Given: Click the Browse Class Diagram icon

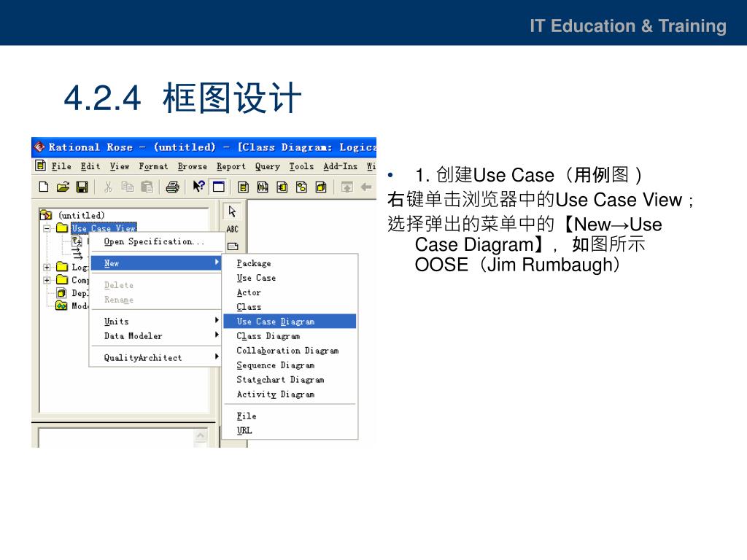Looking at the screenshot, I should (x=243, y=187).
